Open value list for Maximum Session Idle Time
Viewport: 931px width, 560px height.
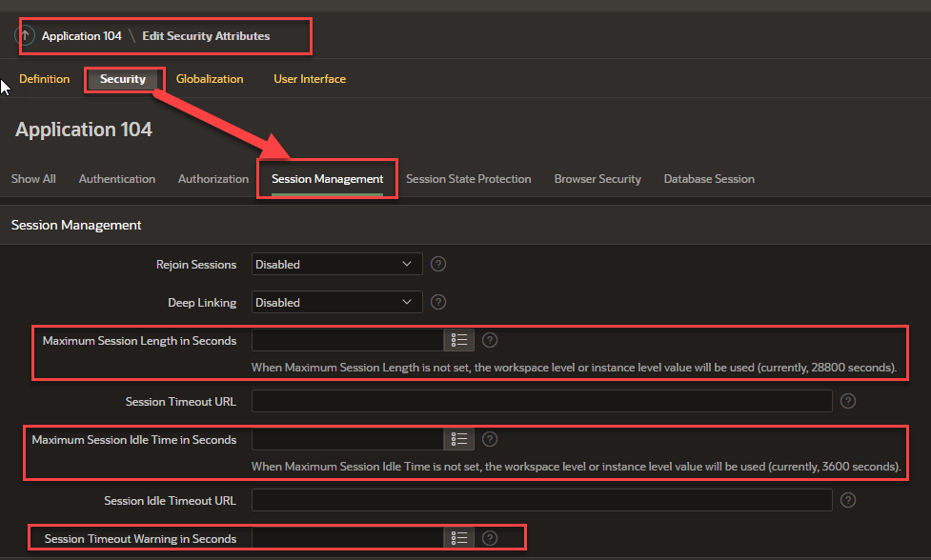click(459, 439)
